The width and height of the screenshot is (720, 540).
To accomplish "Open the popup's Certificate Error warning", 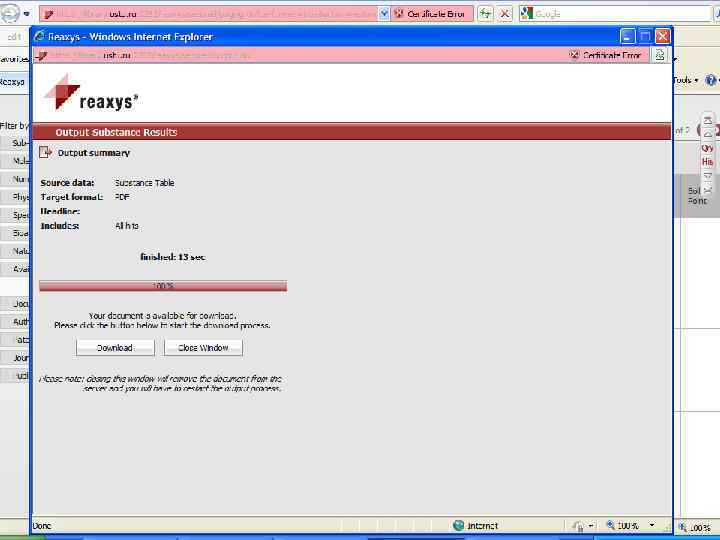I will pos(605,55).
